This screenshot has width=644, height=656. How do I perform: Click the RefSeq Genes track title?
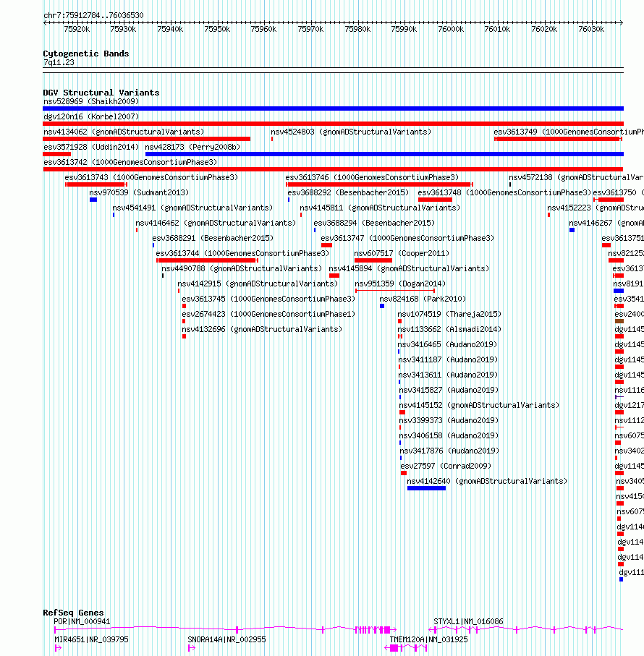click(x=73, y=613)
